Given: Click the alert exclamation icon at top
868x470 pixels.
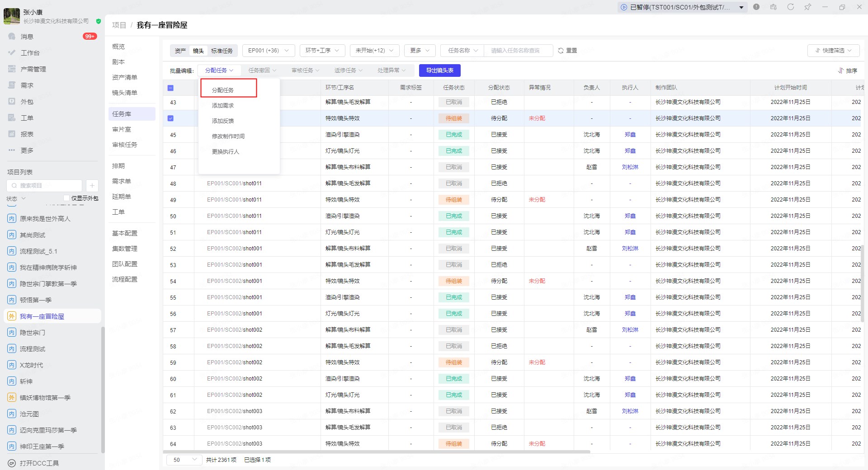Looking at the screenshot, I should (756, 7).
